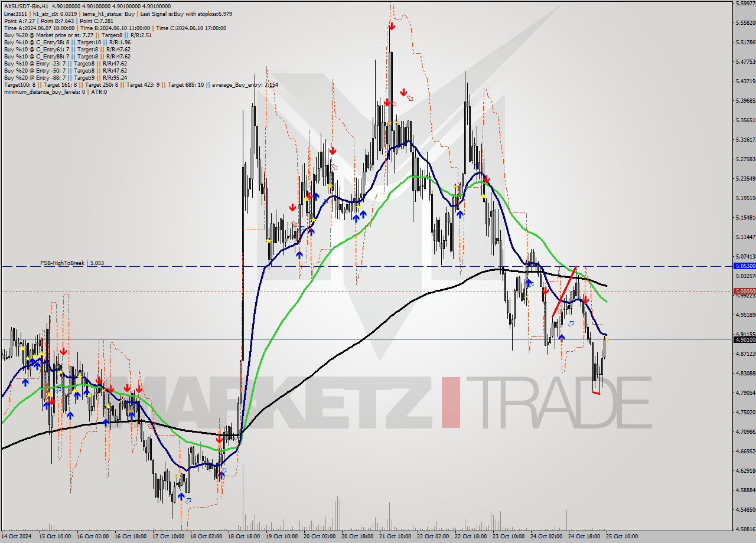Click the 5.1951 price axis label
756x543 pixels.
click(745, 198)
